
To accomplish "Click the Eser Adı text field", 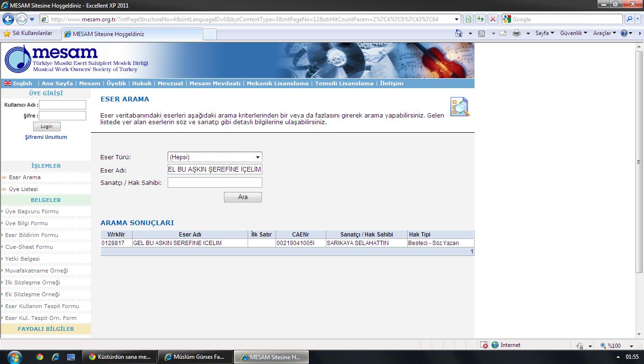I will 215,170.
